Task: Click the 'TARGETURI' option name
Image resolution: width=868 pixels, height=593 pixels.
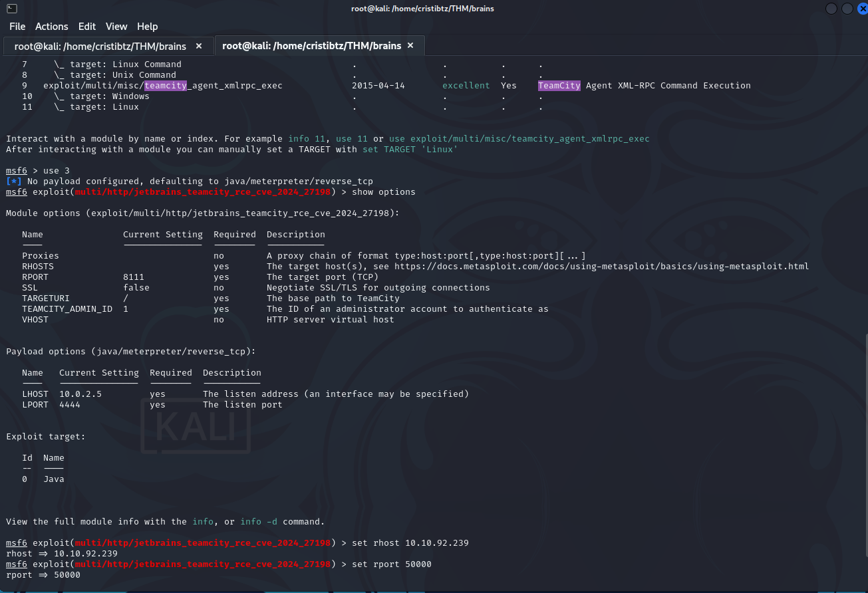Action: tap(46, 298)
